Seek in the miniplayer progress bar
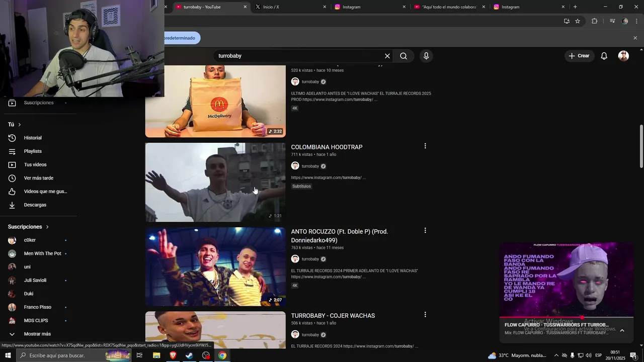This screenshot has width=644, height=362. click(x=567, y=317)
